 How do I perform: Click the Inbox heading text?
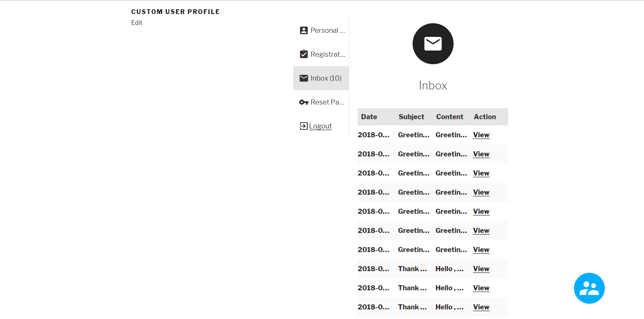tap(433, 85)
